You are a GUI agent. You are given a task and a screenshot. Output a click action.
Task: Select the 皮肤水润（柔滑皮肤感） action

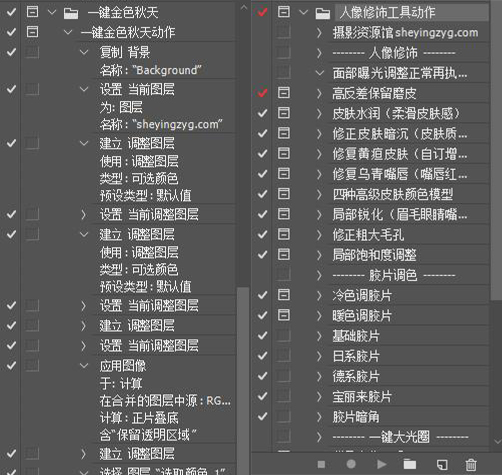[397, 114]
